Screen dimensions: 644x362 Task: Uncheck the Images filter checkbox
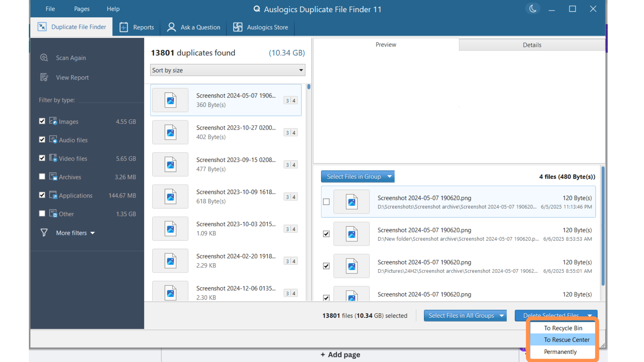[42, 121]
